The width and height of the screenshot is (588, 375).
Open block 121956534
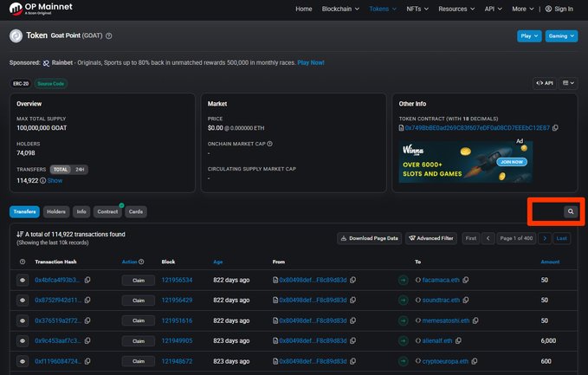(177, 280)
